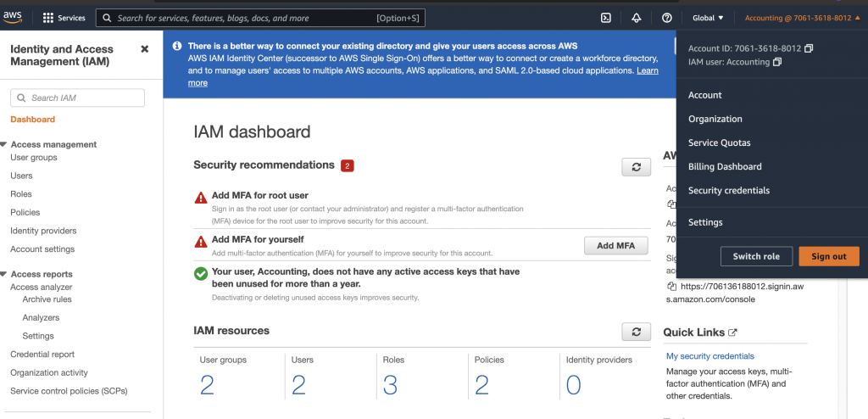The image size is (868, 419).
Task: Click the Policies count 2
Action: (481, 384)
